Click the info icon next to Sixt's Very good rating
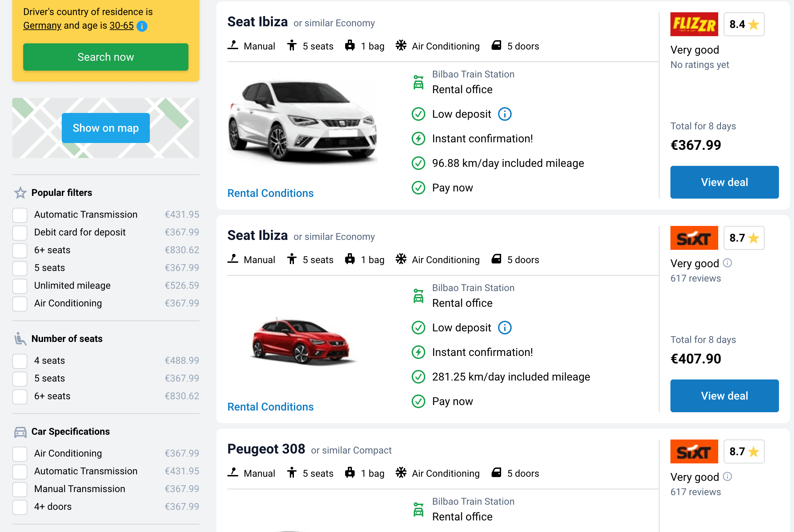 click(x=727, y=263)
